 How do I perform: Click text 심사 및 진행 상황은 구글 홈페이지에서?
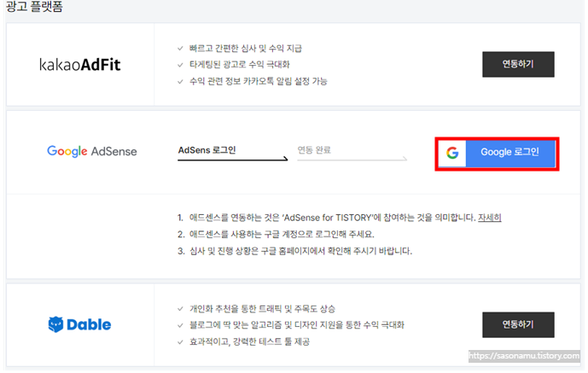click(258, 251)
